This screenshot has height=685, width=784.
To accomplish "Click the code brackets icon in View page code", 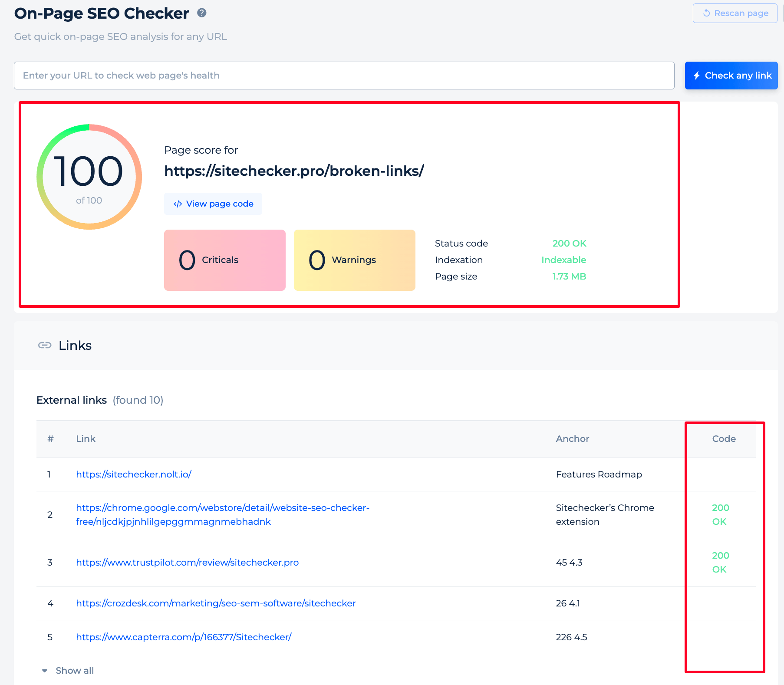I will click(x=177, y=204).
